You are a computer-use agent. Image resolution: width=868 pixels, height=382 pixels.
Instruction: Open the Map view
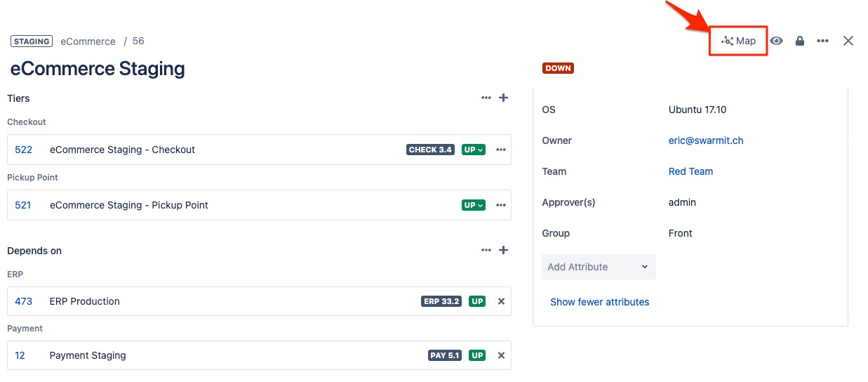click(738, 41)
